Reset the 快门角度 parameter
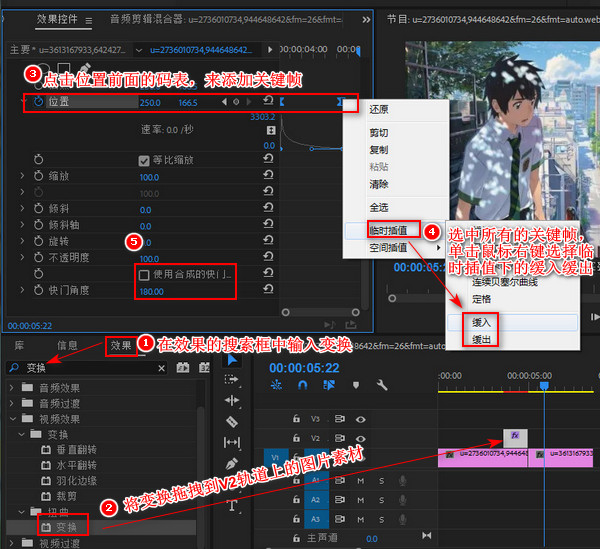Screen dimensions: 600x549 (x=268, y=289)
